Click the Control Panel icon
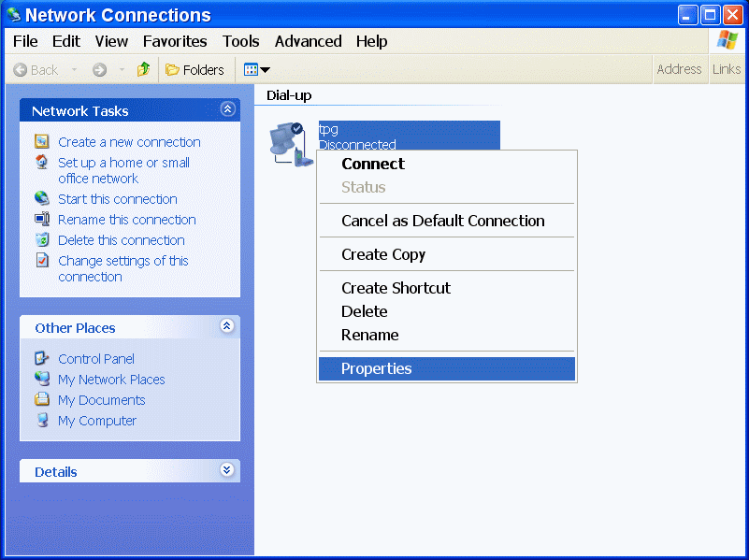Screen dimensions: 749x560 click(42, 358)
